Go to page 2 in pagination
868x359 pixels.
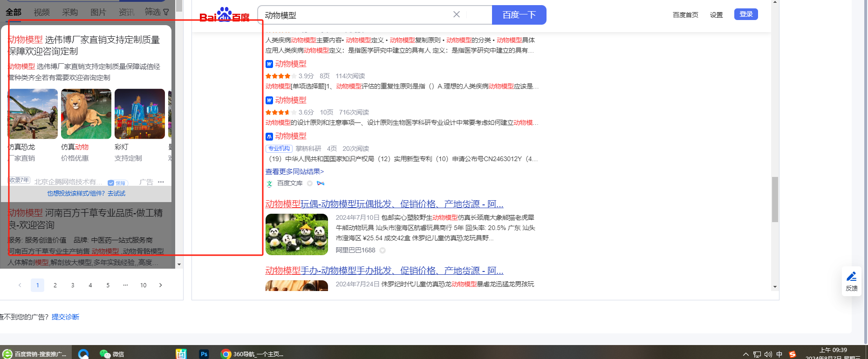55,285
